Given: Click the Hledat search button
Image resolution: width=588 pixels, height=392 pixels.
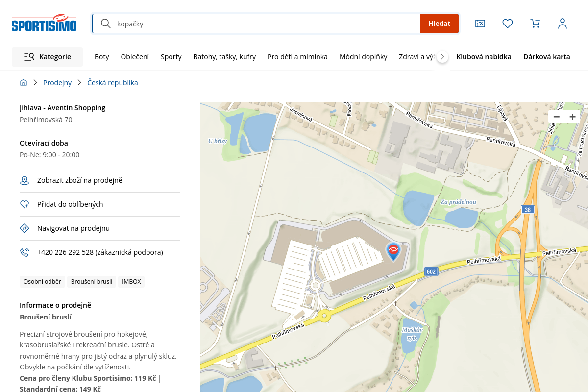Looking at the screenshot, I should pyautogui.click(x=439, y=24).
